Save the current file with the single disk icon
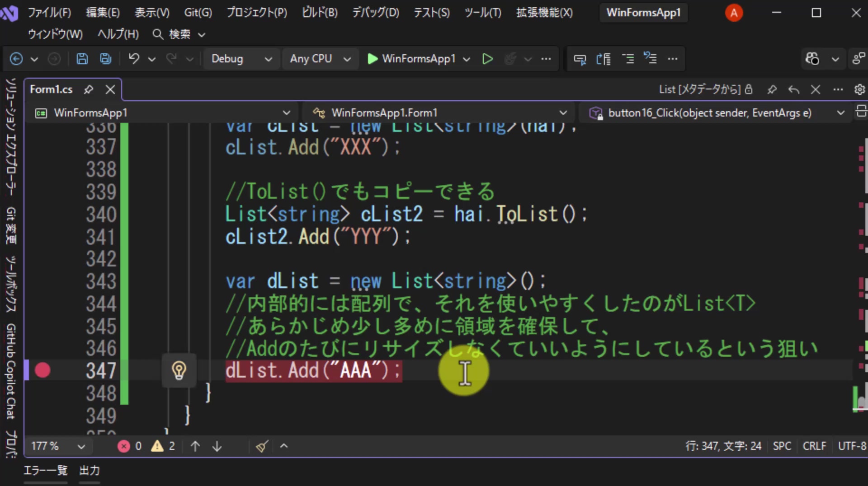 (82, 59)
